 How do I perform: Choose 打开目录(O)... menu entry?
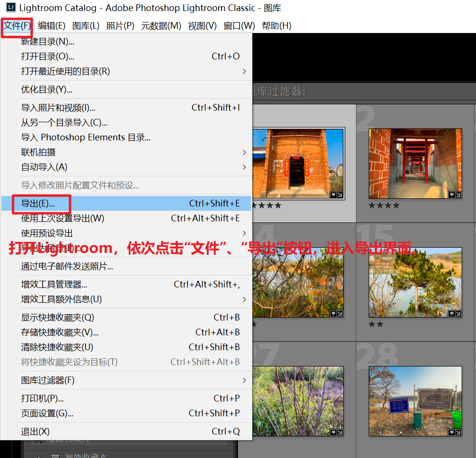[x=126, y=57]
